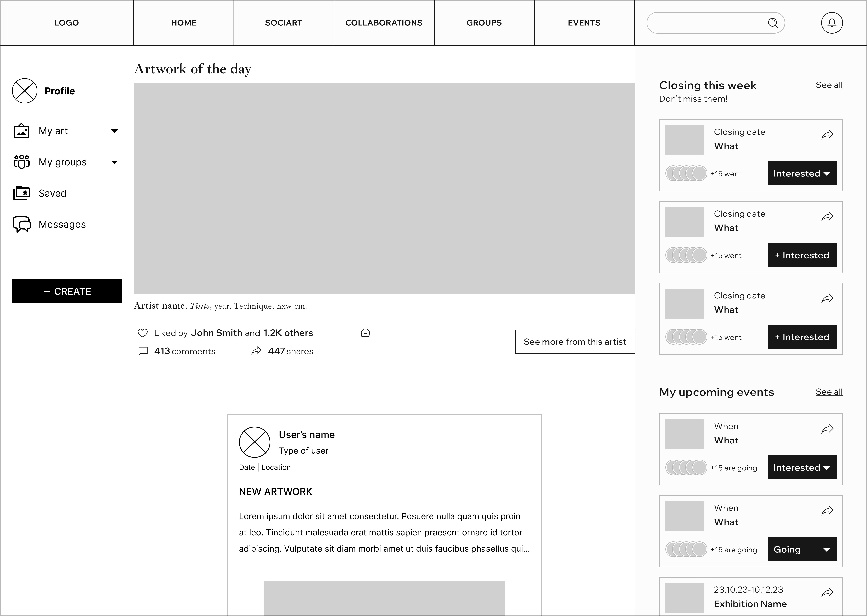Like the artwork with the heart icon

142,333
